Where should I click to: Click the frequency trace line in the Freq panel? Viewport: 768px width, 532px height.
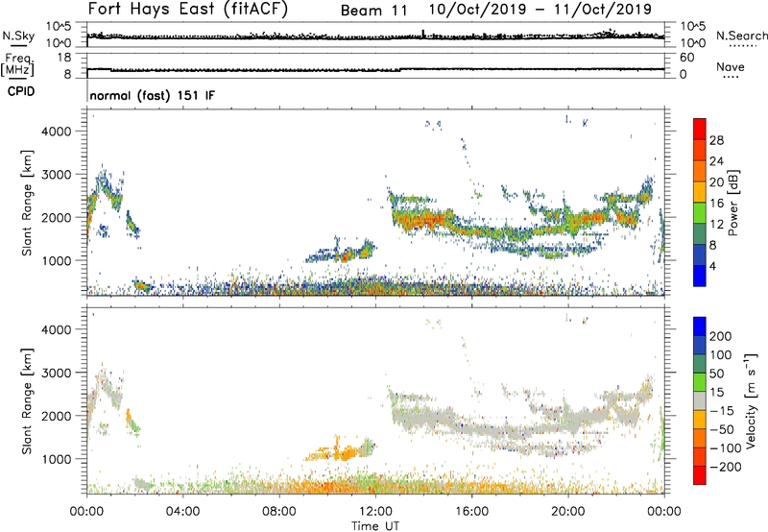375,69
